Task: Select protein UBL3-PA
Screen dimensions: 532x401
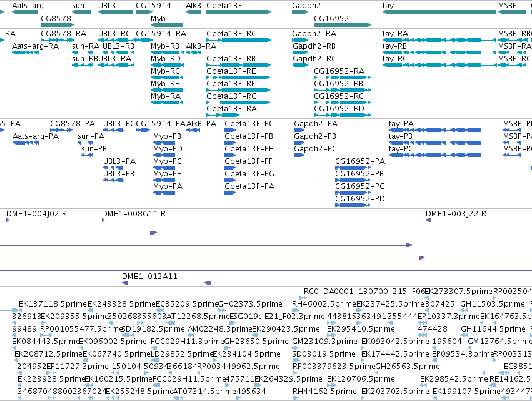Action: [119, 161]
